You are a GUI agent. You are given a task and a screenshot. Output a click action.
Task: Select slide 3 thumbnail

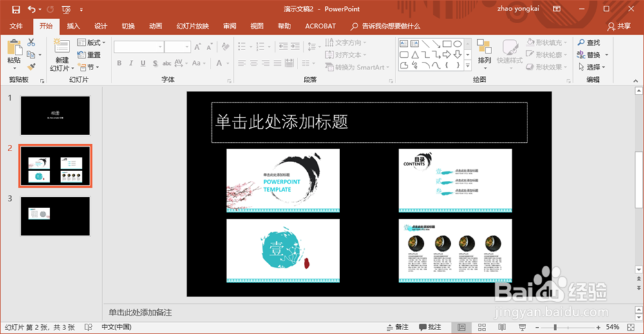[55, 216]
